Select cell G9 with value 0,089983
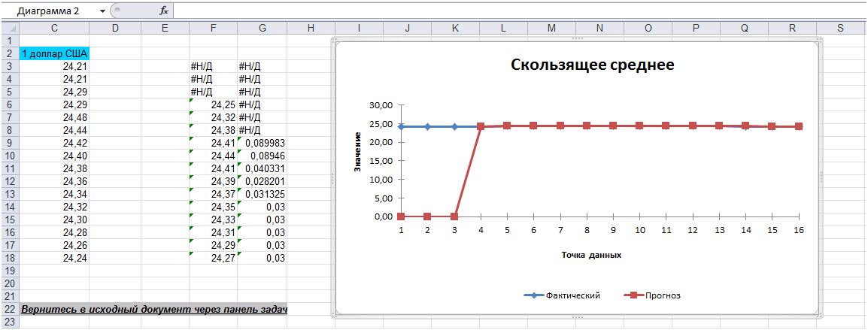 (x=262, y=143)
